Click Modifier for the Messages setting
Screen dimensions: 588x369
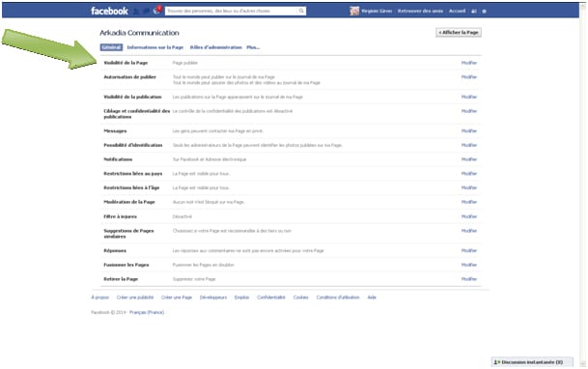click(x=469, y=130)
